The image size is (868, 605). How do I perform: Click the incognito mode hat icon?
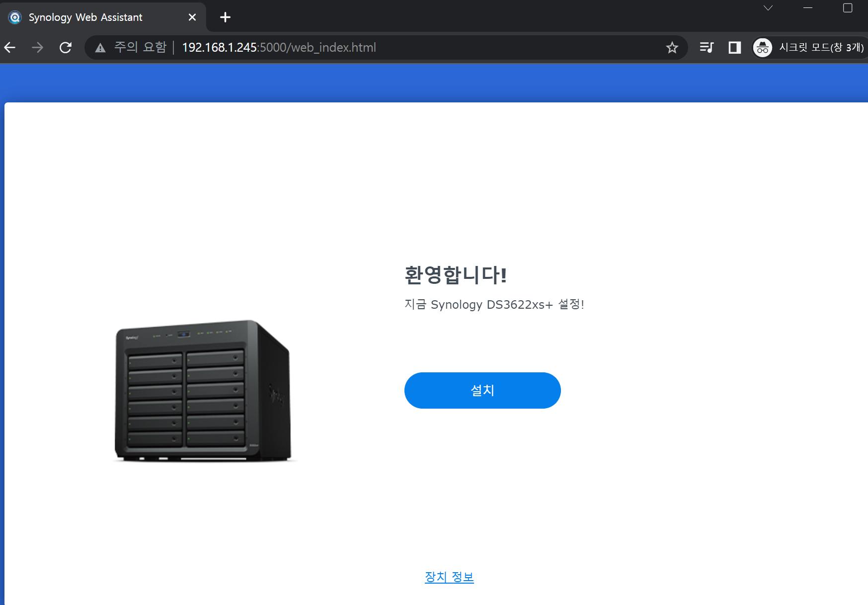click(x=763, y=48)
